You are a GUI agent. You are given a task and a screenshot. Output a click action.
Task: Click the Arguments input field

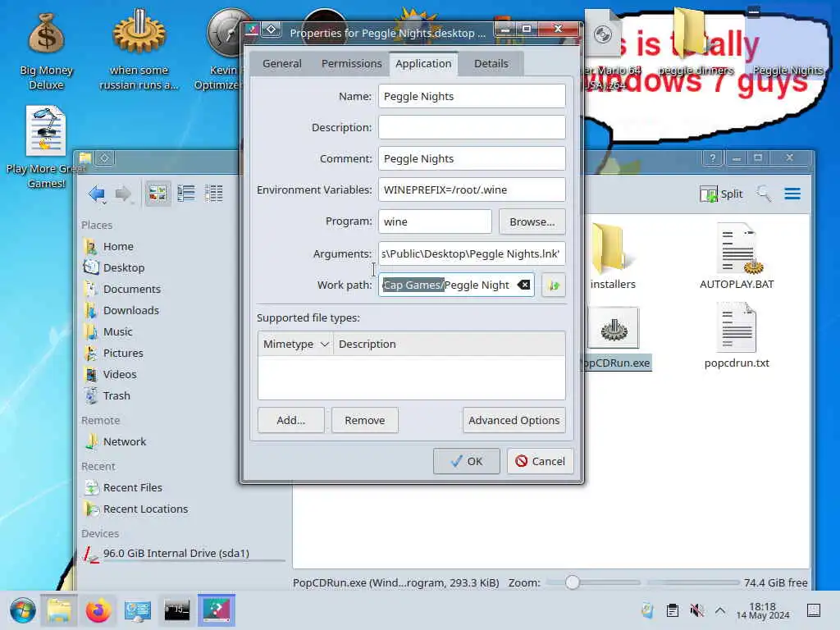pos(472,254)
